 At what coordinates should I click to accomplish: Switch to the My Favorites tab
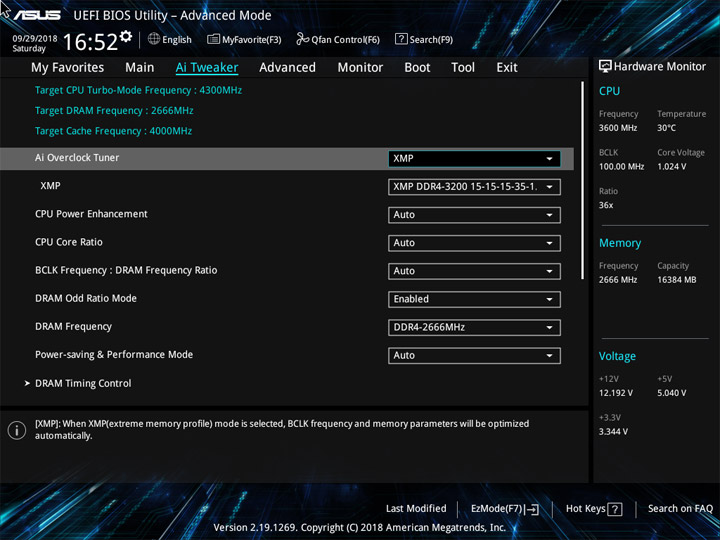[x=68, y=68]
